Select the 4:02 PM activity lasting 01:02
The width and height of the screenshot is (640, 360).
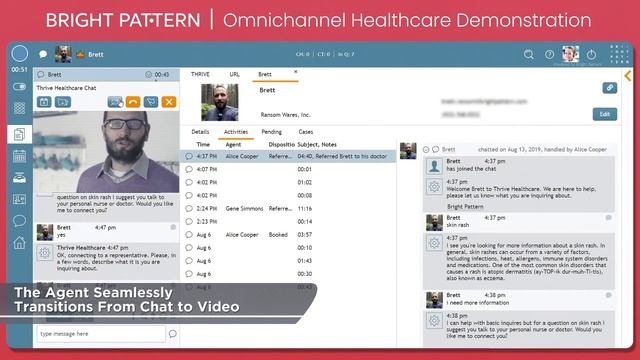pyautogui.click(x=288, y=182)
